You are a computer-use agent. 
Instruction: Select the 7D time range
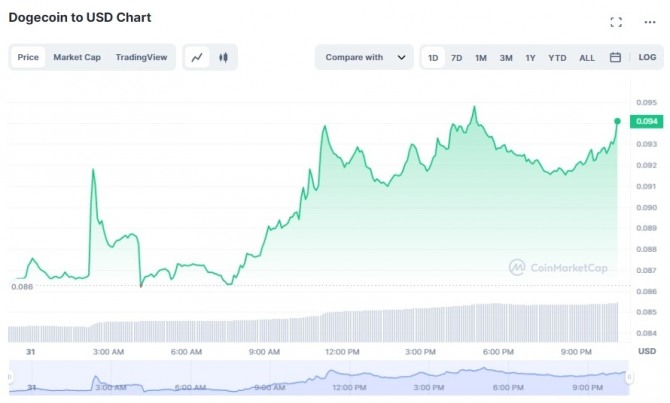pos(456,57)
